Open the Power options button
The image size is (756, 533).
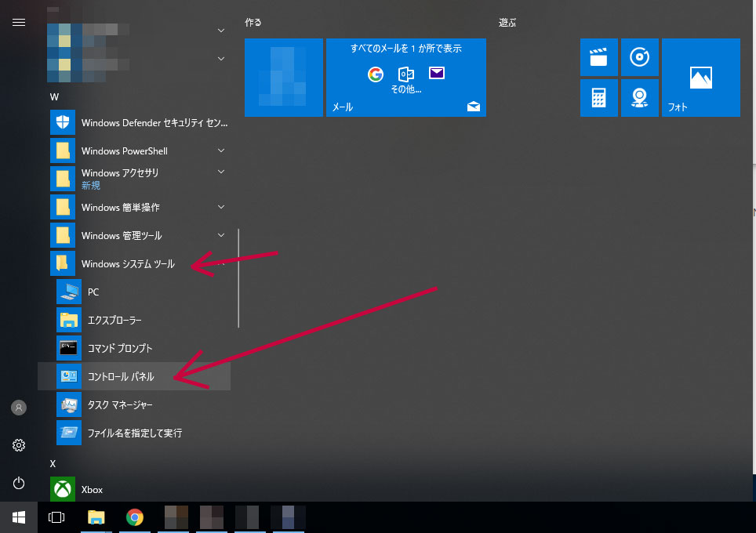click(x=19, y=483)
